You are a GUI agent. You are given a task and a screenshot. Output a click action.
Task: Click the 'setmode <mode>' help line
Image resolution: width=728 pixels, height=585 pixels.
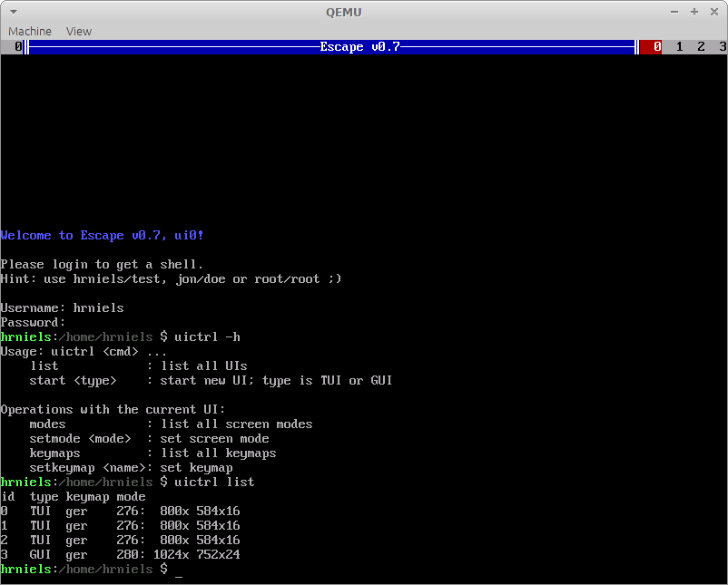149,439
